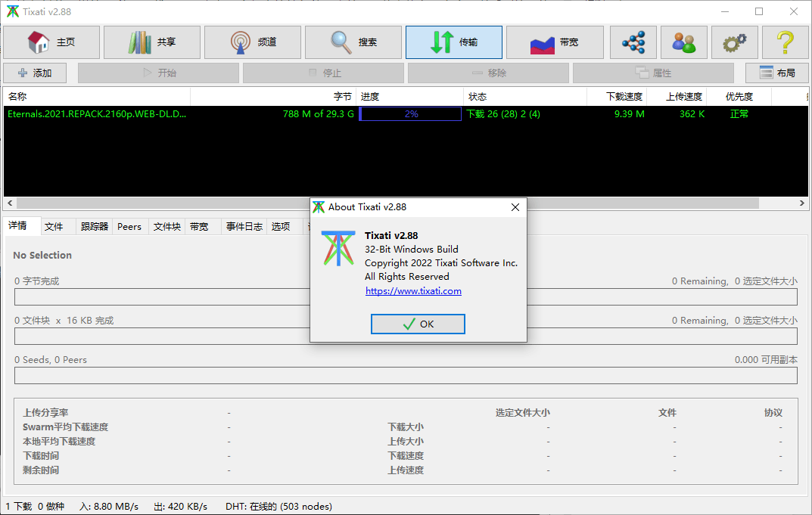This screenshot has height=515, width=812.
Task: Click the right arrow of horizontal scrollbar
Action: pos(801,203)
